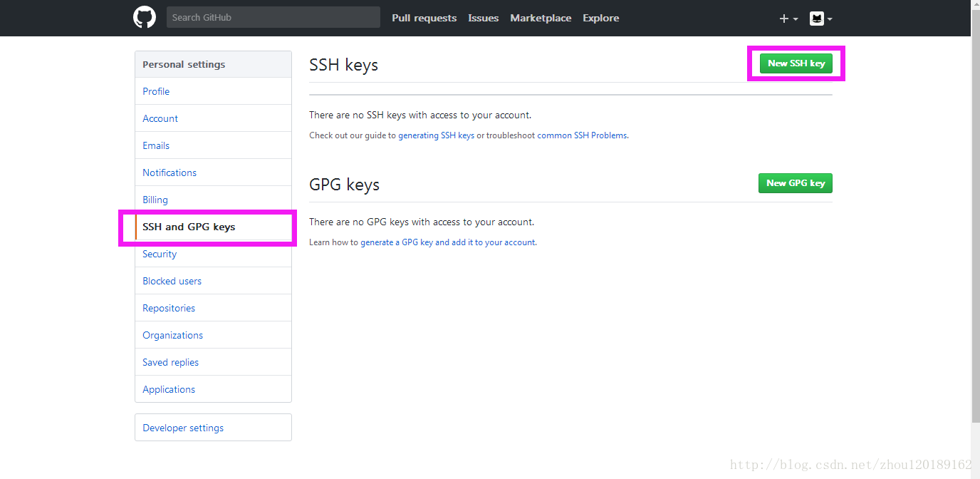The width and height of the screenshot is (980, 479).
Task: Open Security settings
Action: coord(213,254)
